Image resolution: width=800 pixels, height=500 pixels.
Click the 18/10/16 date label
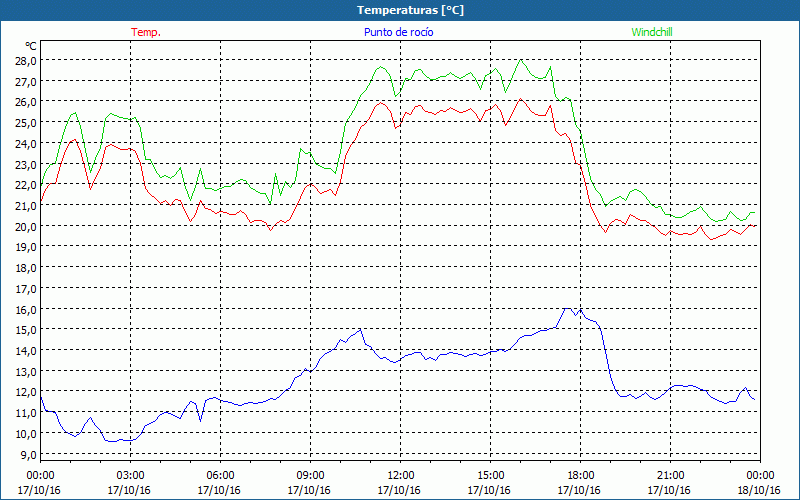click(759, 490)
